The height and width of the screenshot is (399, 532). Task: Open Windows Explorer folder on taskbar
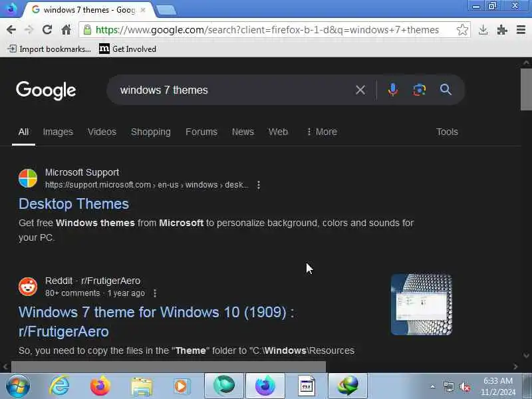coord(142,386)
